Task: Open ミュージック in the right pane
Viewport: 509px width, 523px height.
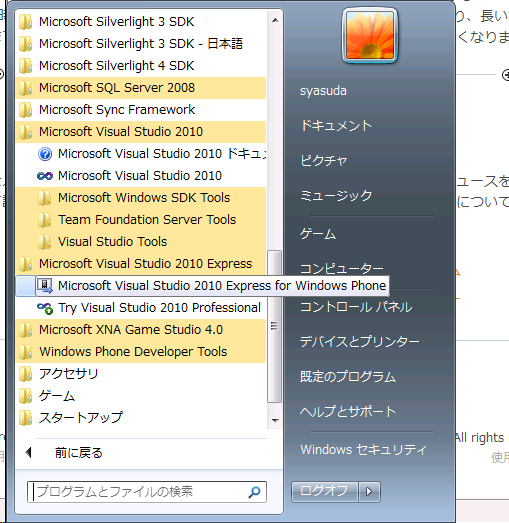Action: pos(336,195)
